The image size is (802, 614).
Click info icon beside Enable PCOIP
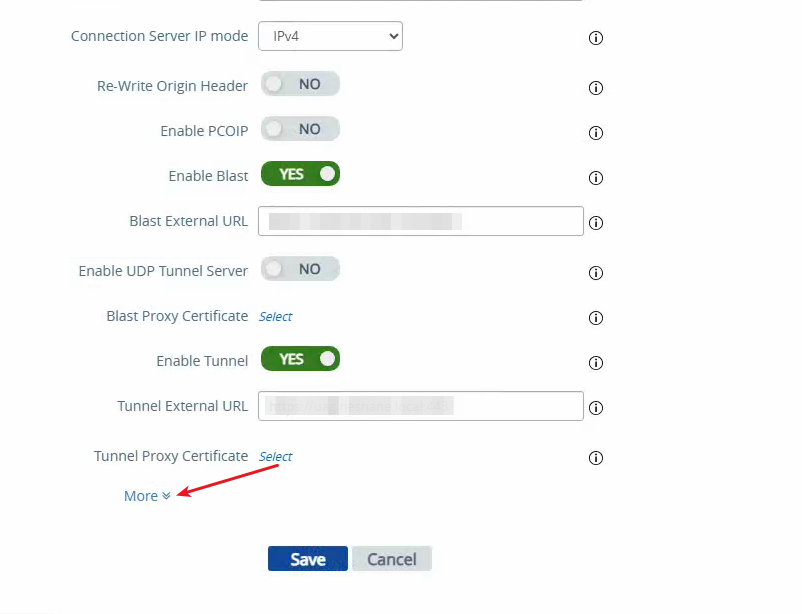(596, 133)
